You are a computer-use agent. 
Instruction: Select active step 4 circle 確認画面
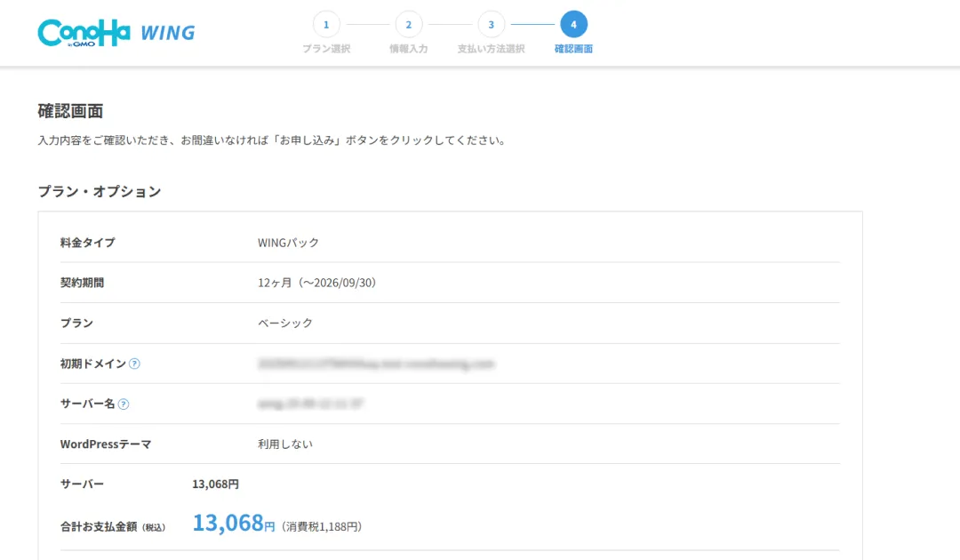573,25
